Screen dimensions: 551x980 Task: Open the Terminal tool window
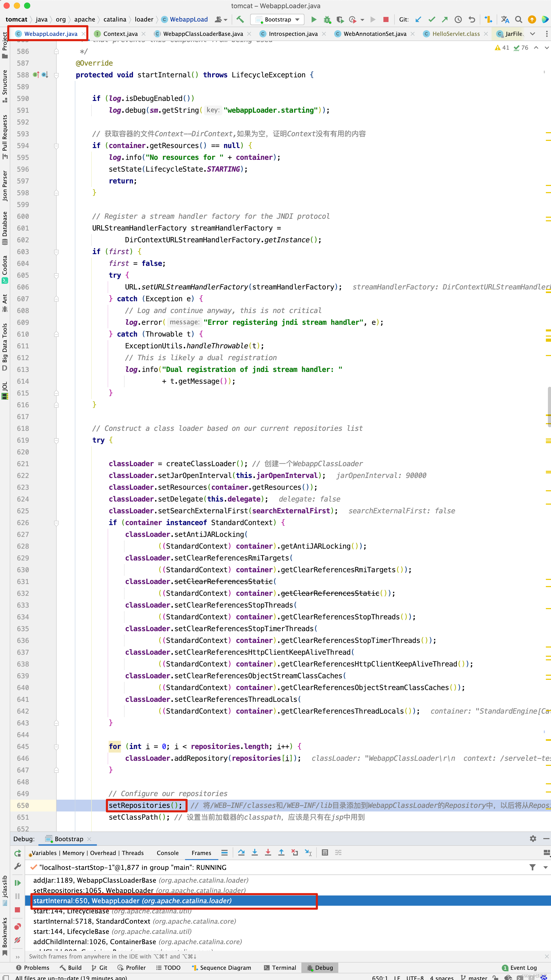tap(280, 967)
